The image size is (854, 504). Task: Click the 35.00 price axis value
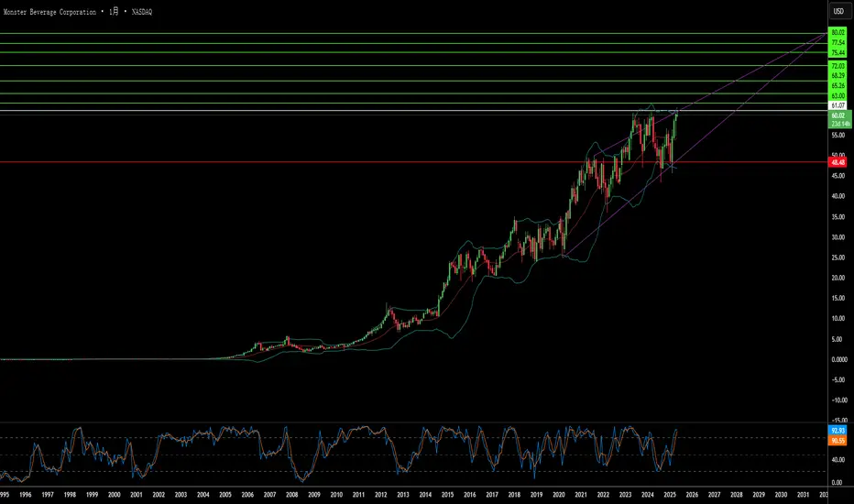coord(838,217)
